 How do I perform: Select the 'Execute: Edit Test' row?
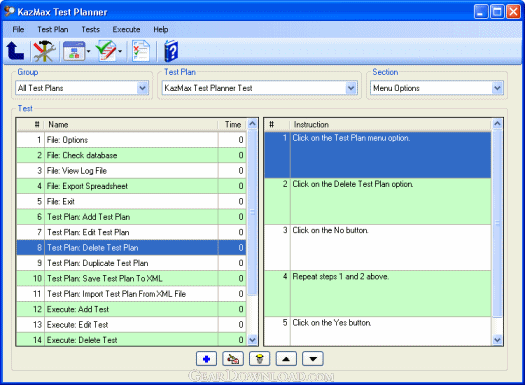(x=131, y=325)
